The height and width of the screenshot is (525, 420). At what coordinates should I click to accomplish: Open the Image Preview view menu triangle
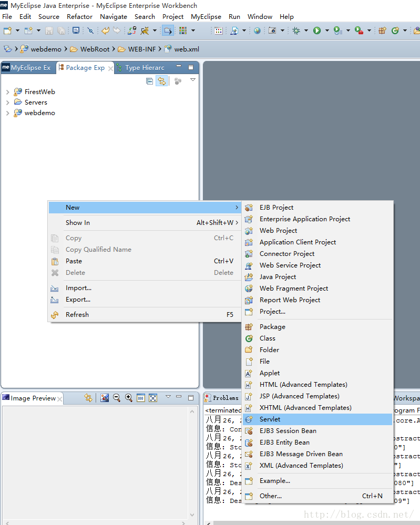point(168,397)
